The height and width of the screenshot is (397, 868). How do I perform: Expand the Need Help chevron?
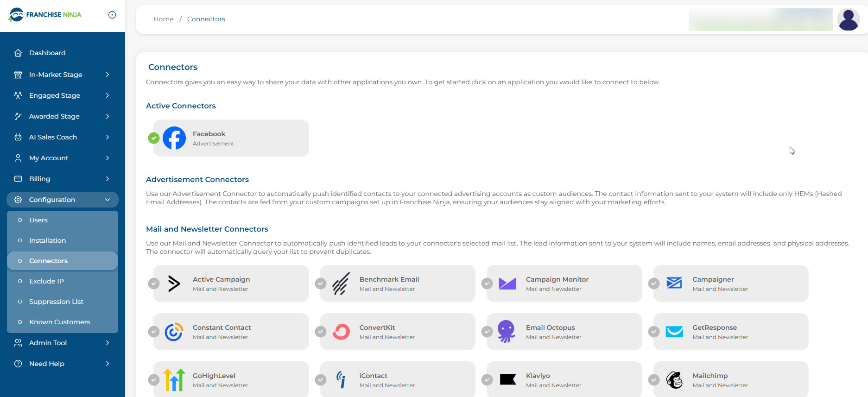(108, 364)
